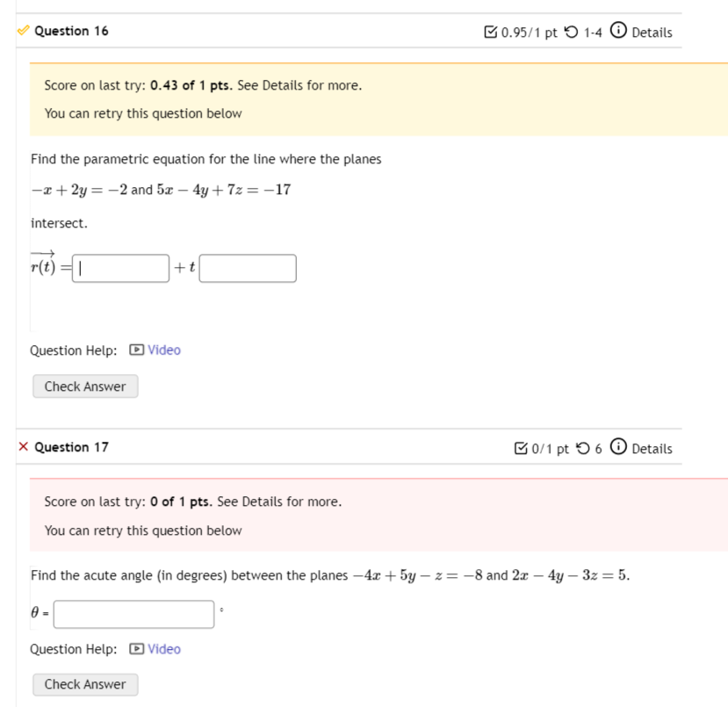The image size is (728, 707).
Task: Click the green checkmark beside Question 16
Action: point(21,31)
